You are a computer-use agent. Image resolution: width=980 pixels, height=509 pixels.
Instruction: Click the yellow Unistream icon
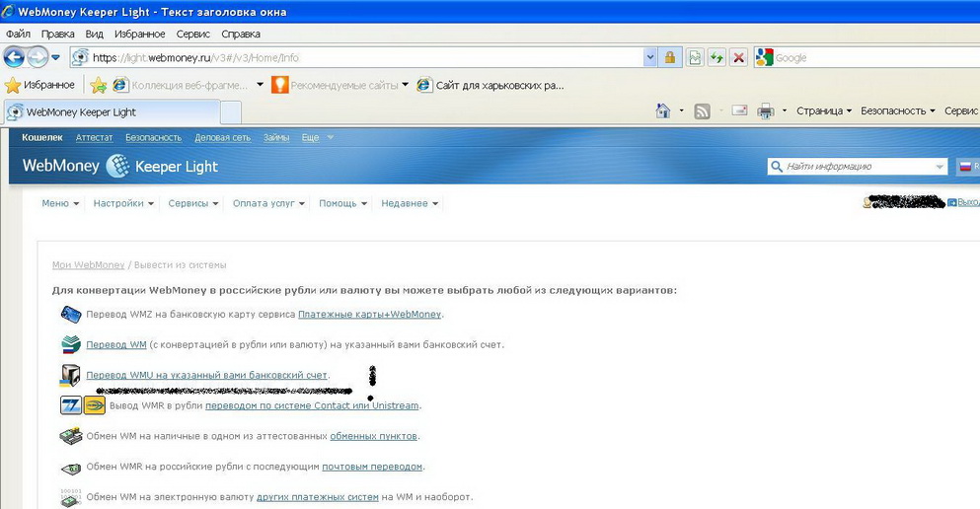click(x=95, y=405)
